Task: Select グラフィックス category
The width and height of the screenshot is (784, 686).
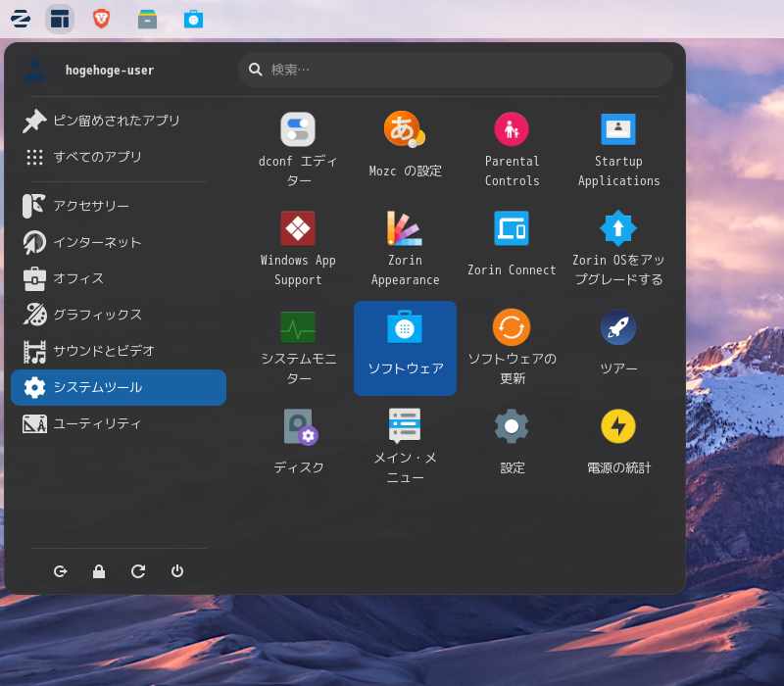Action: [x=119, y=315]
